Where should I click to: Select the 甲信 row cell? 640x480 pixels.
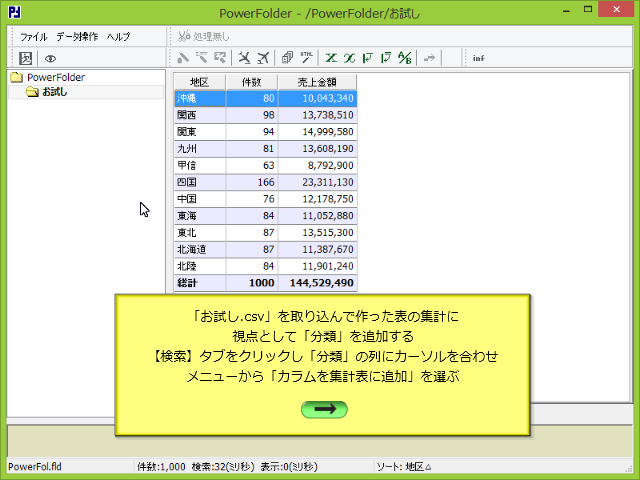click(x=200, y=165)
